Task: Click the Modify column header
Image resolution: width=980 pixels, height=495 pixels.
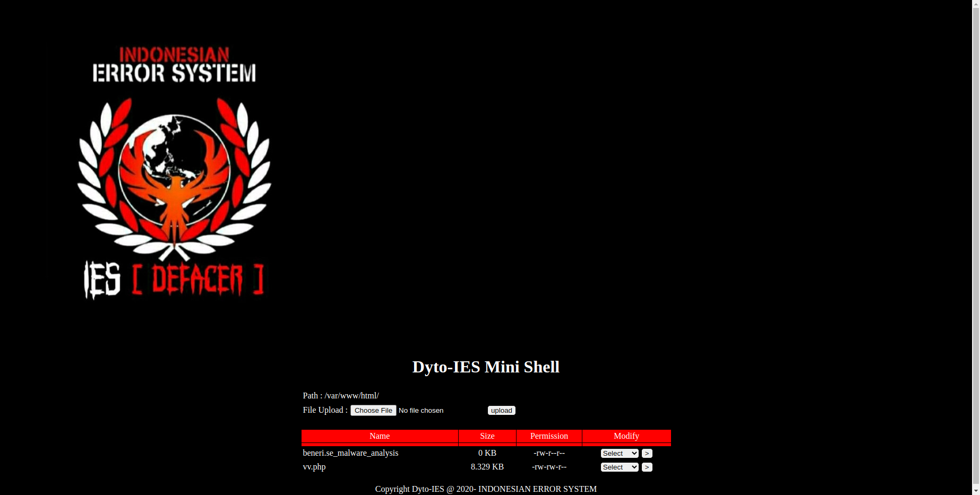Action: point(626,436)
